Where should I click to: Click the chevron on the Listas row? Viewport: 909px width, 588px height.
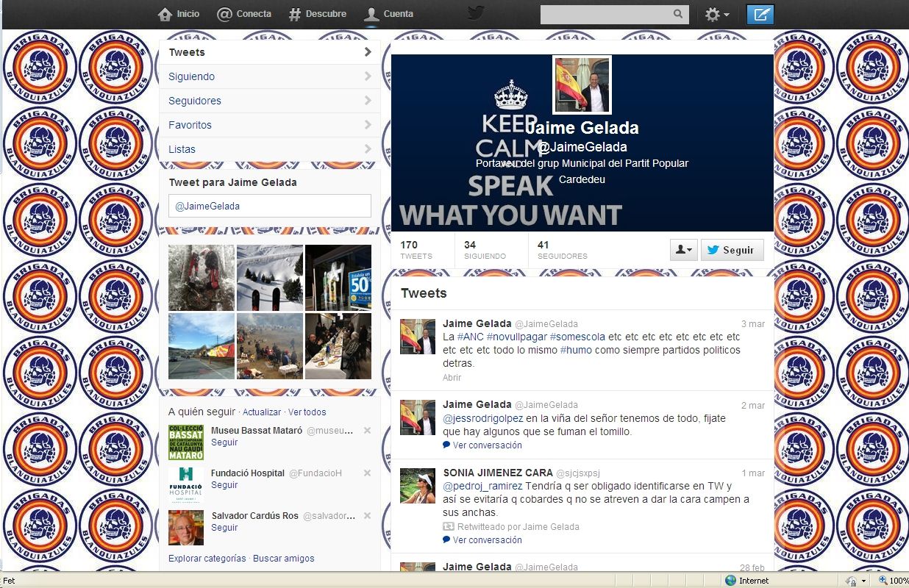point(368,149)
